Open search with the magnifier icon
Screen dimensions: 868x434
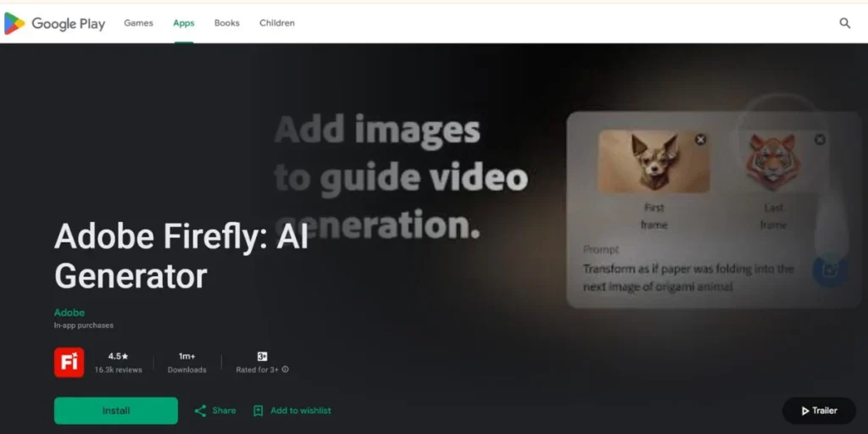845,23
